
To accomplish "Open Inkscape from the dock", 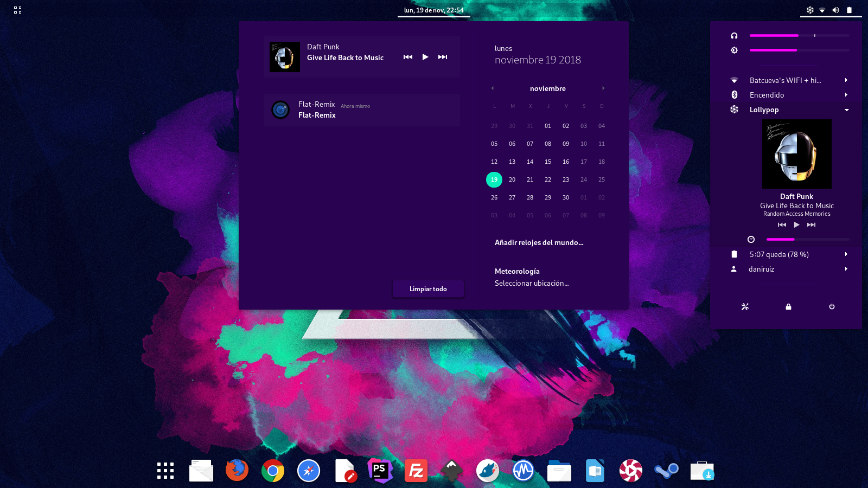I will click(451, 471).
